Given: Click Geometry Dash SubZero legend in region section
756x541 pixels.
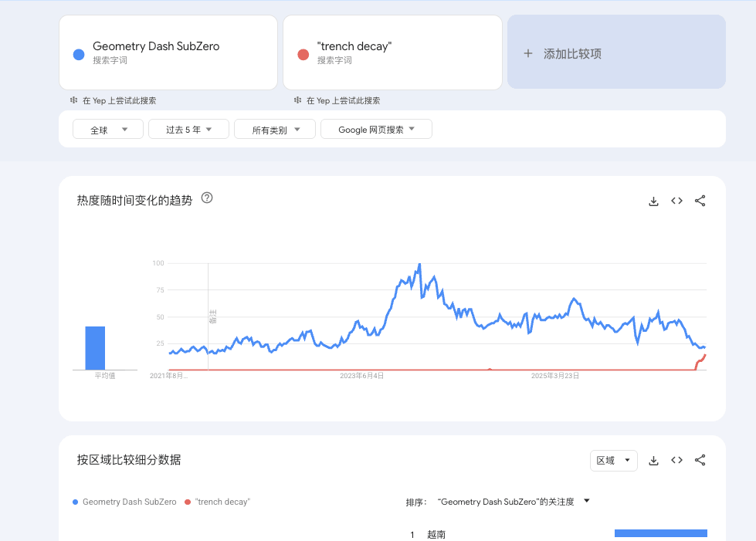Looking at the screenshot, I should tap(124, 502).
